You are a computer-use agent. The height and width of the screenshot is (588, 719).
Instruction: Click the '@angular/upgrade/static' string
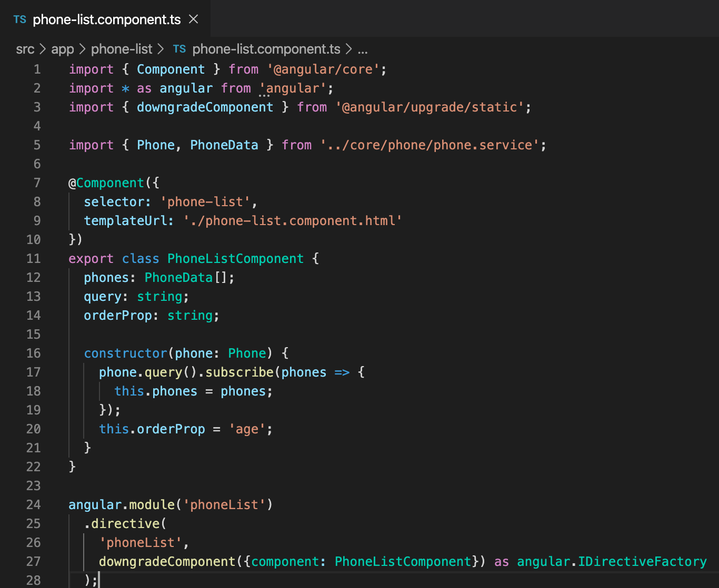click(430, 107)
